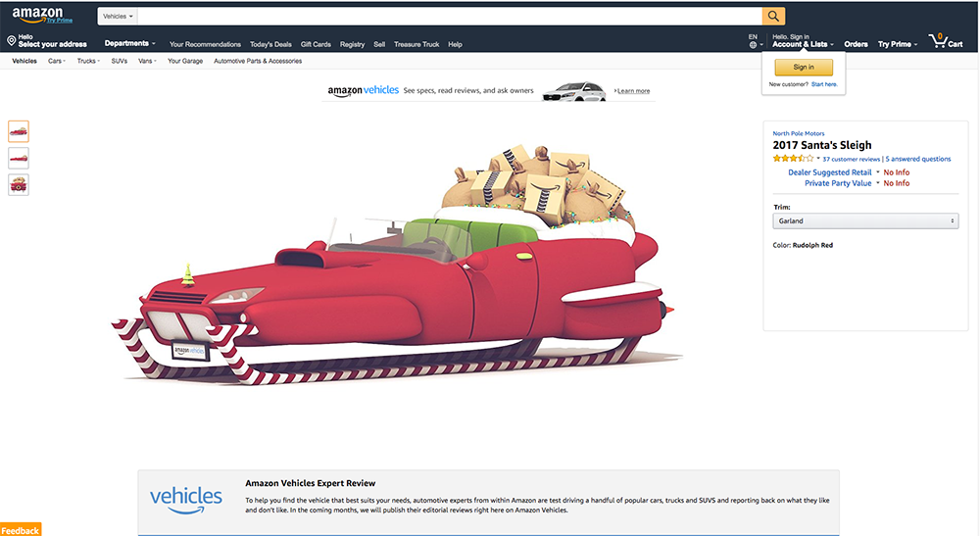Click the Amazon logo
The height and width of the screenshot is (536, 980).
pyautogui.click(x=37, y=14)
